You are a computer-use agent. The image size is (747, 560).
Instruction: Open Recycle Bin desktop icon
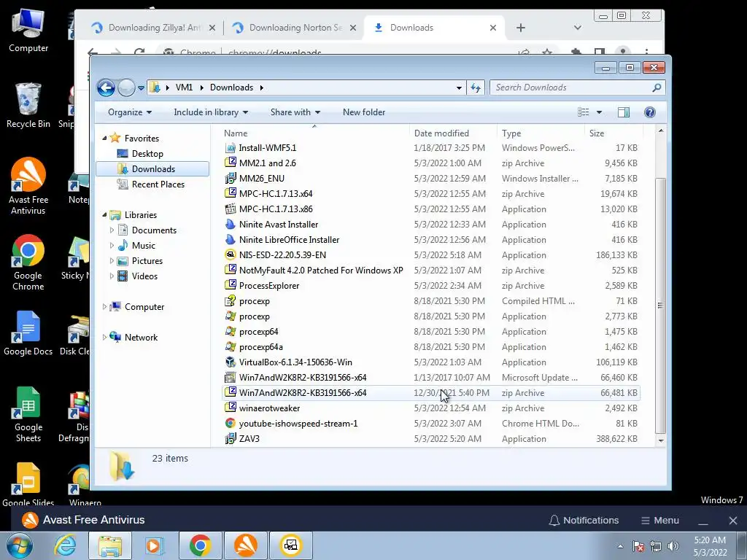28,106
